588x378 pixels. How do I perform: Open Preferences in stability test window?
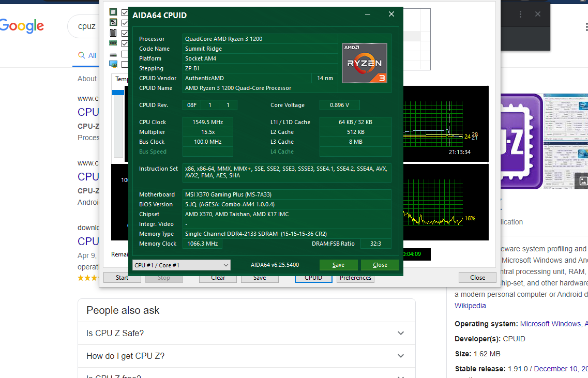click(x=355, y=279)
